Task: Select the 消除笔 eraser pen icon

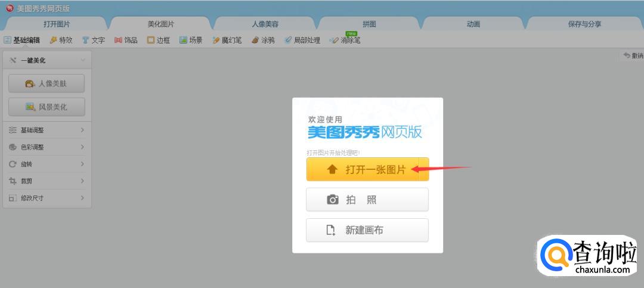Action: [335, 41]
